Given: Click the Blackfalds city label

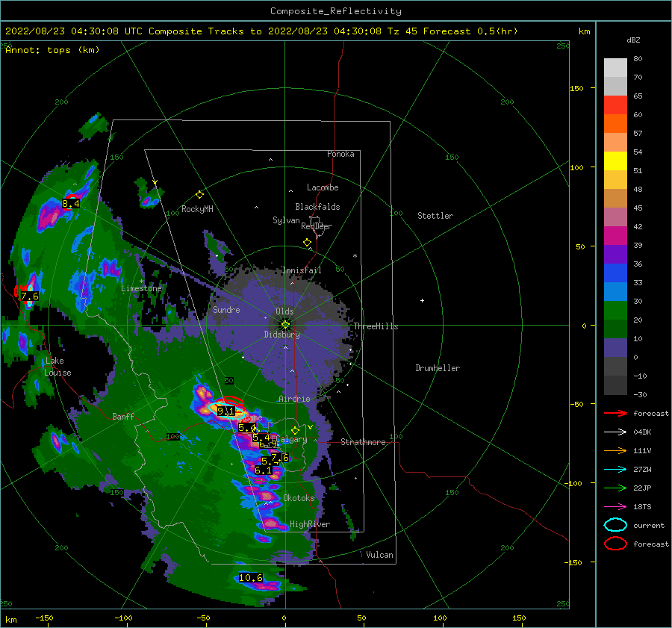Looking at the screenshot, I should tap(317, 207).
